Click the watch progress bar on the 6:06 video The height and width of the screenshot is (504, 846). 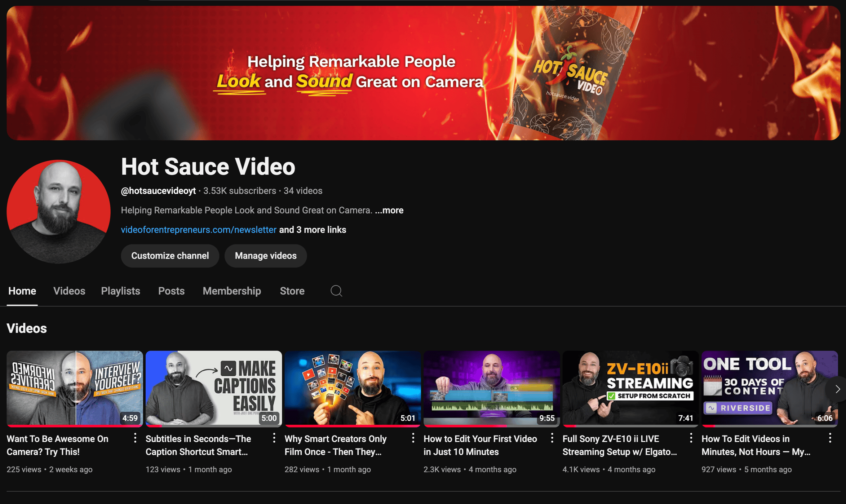click(x=770, y=426)
